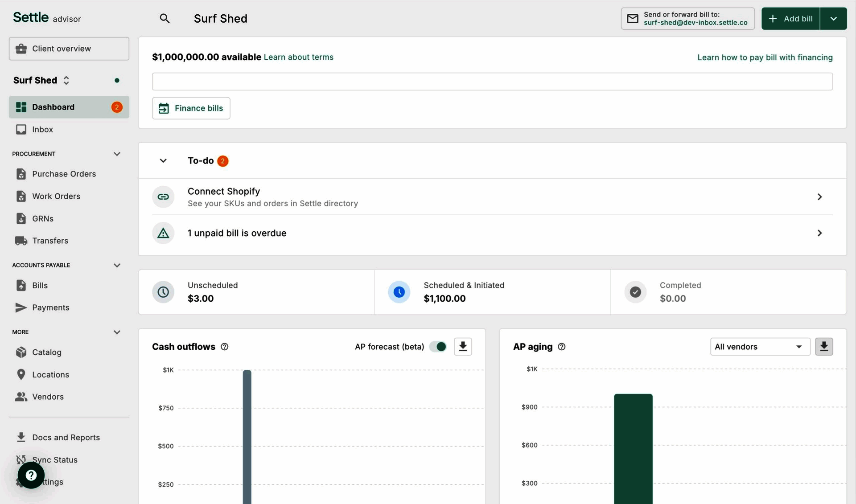Open the All vendors dropdown
Image resolution: width=856 pixels, height=504 pixels.
pyautogui.click(x=760, y=346)
